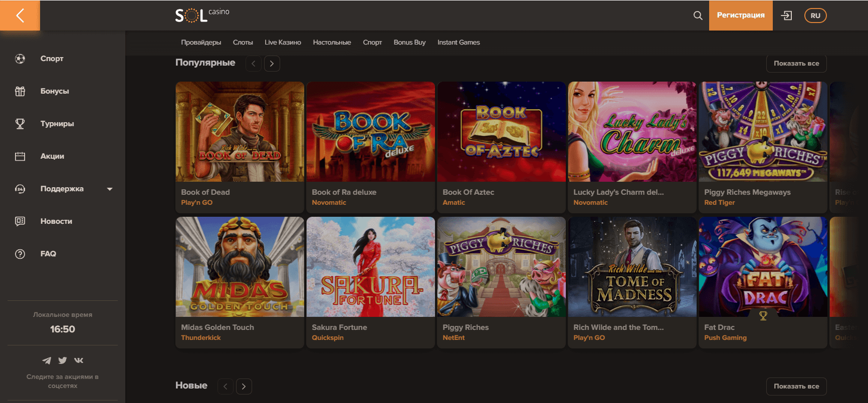868x403 pixels.
Task: Open the Midas Golden Touch thumbnail
Action: 240,267
